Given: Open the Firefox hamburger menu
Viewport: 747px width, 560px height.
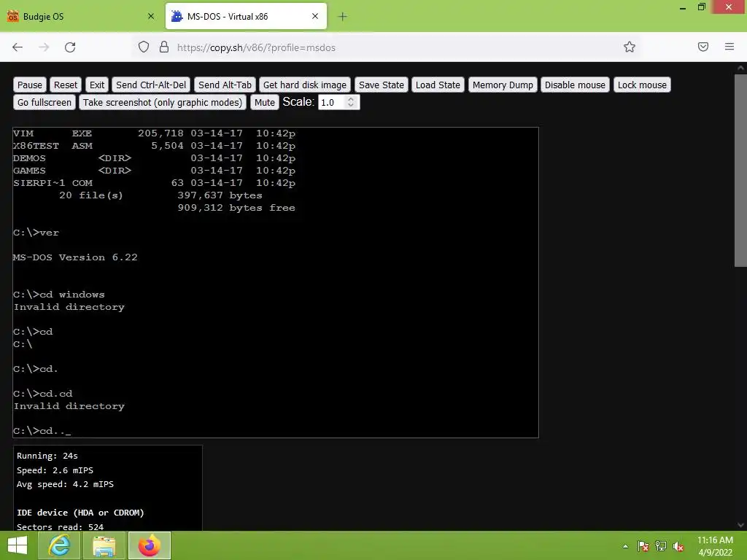Looking at the screenshot, I should (729, 47).
